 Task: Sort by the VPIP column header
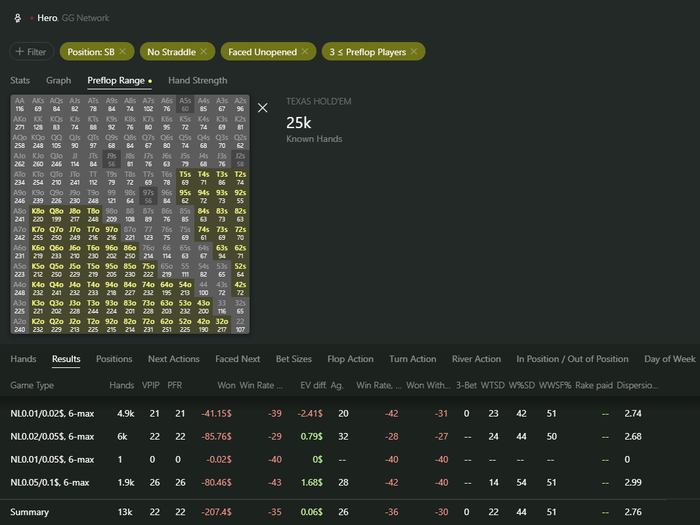coord(150,385)
